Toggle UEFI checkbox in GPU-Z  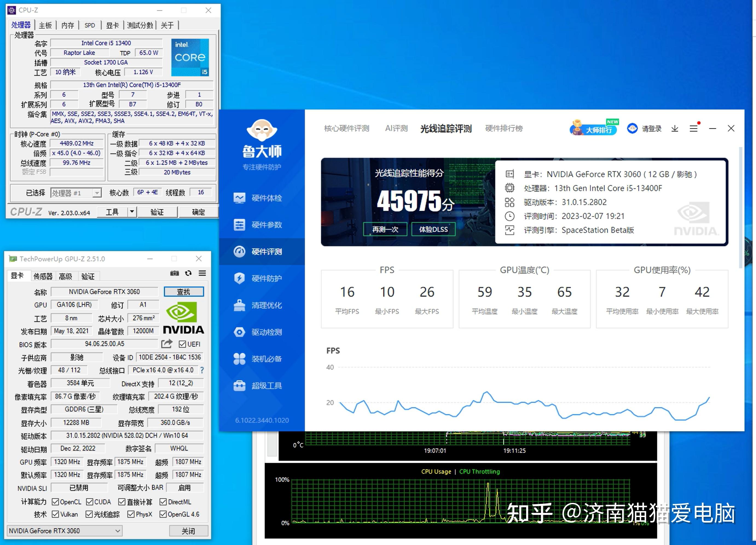[x=182, y=344]
